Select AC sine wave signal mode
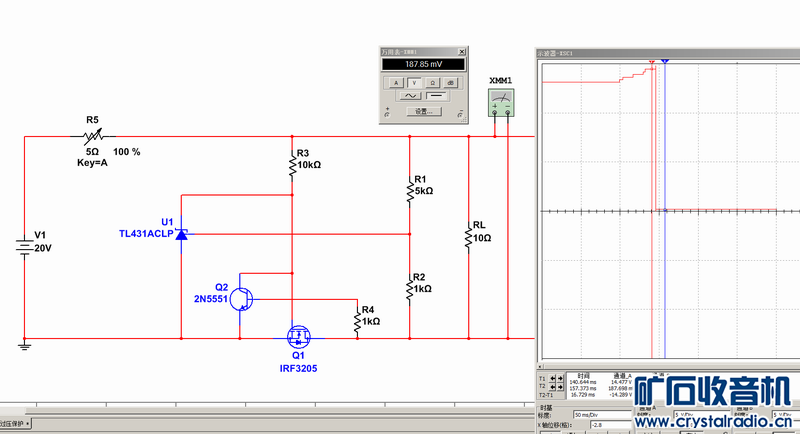The width and height of the screenshot is (800, 434). point(408,95)
